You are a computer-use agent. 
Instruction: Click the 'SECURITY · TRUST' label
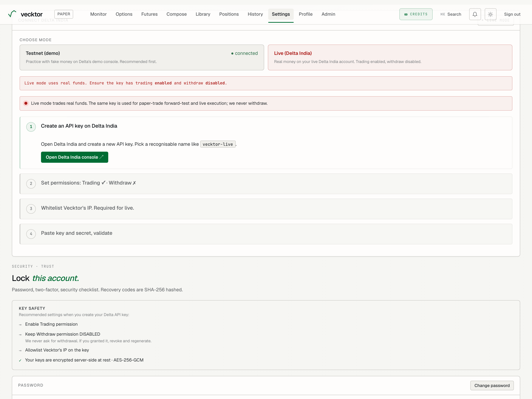[x=33, y=267]
